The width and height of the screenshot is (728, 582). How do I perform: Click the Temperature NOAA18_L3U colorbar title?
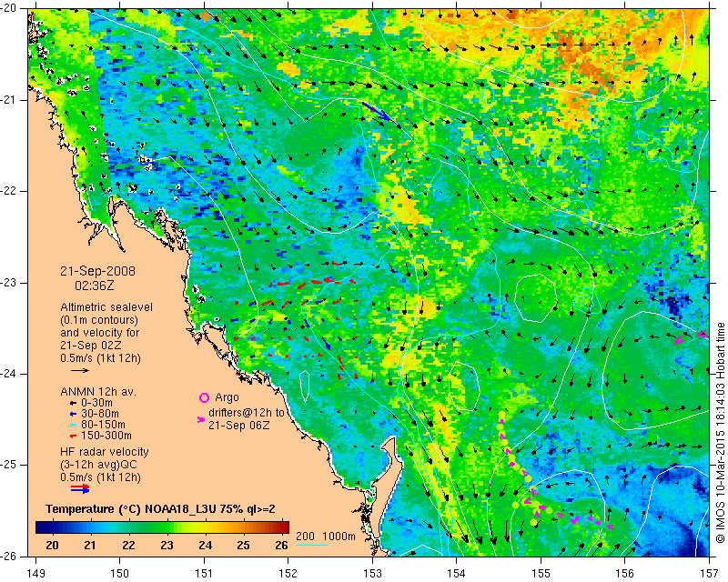[161, 508]
